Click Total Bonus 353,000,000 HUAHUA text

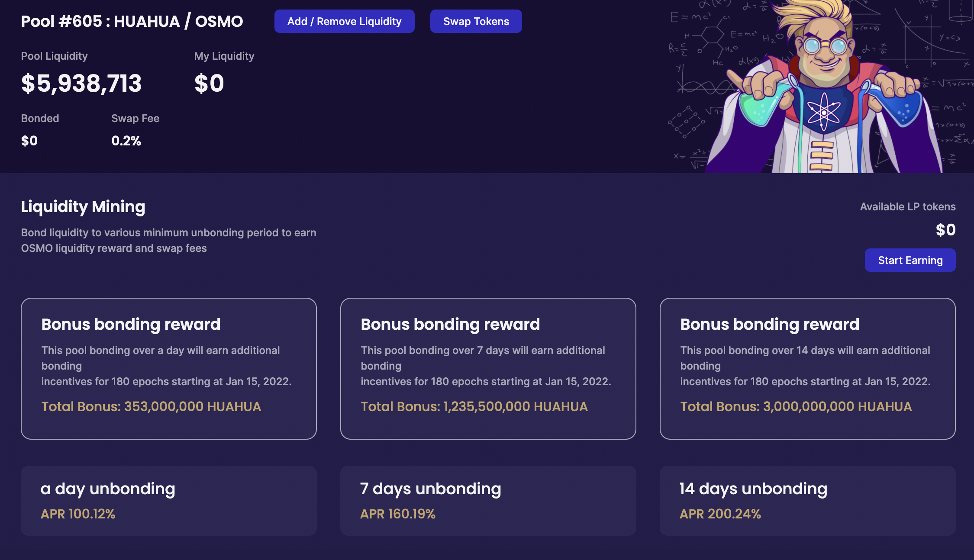(151, 406)
